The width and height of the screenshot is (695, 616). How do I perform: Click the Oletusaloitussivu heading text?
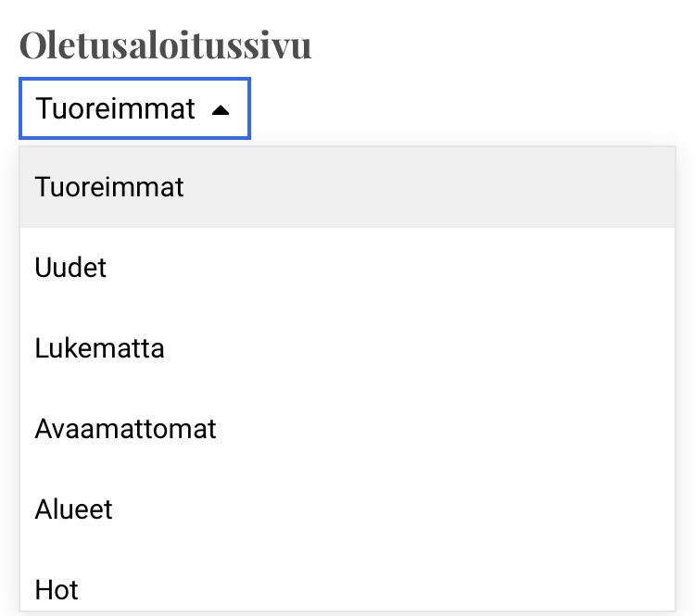tap(165, 45)
